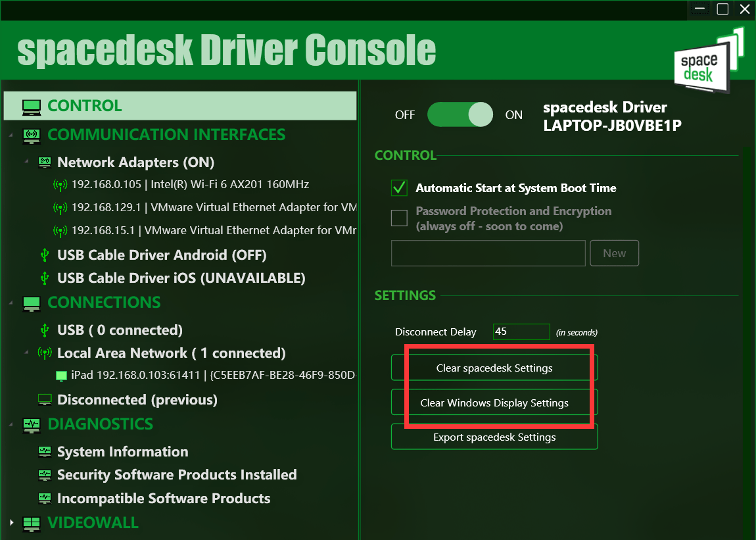The image size is (756, 540).
Task: Click the VIDEOWALL grid icon
Action: click(32, 524)
